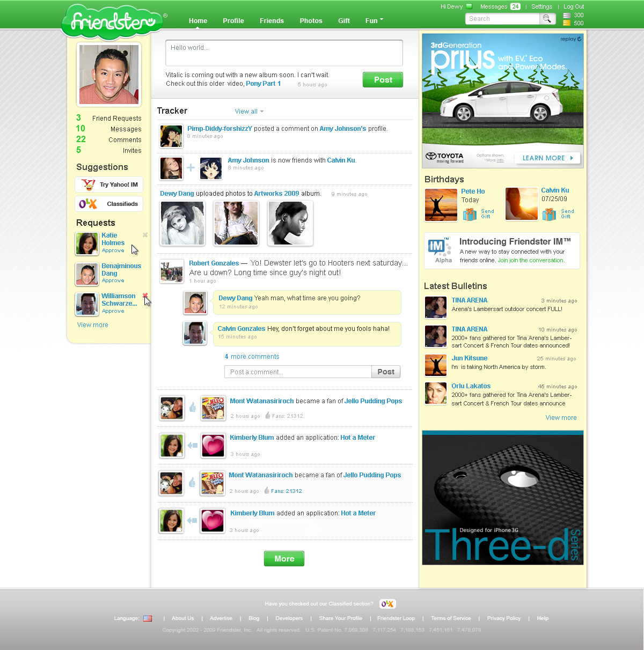Go to the Profile tab
The width and height of the screenshot is (644, 650).
tap(233, 20)
